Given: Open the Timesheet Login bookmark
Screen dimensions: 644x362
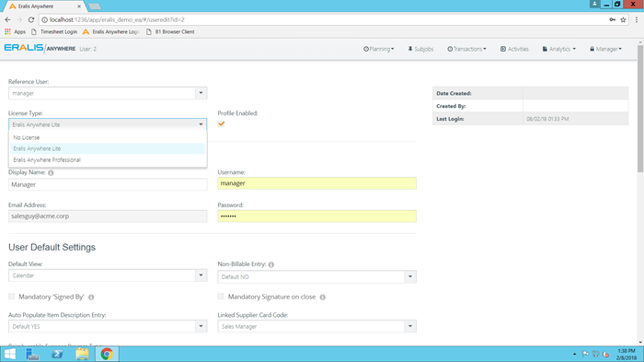Looking at the screenshot, I should coord(54,31).
